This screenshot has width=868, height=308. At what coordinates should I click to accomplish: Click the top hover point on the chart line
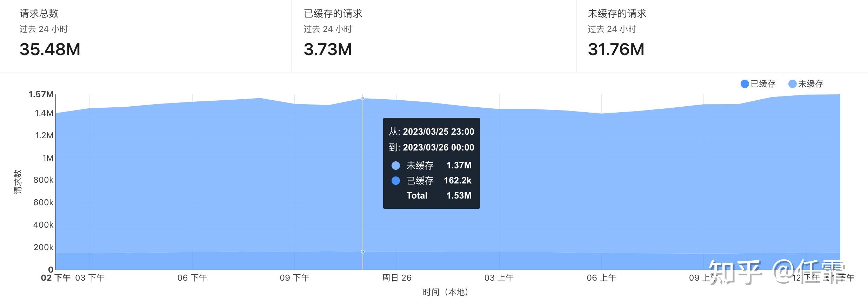363,99
